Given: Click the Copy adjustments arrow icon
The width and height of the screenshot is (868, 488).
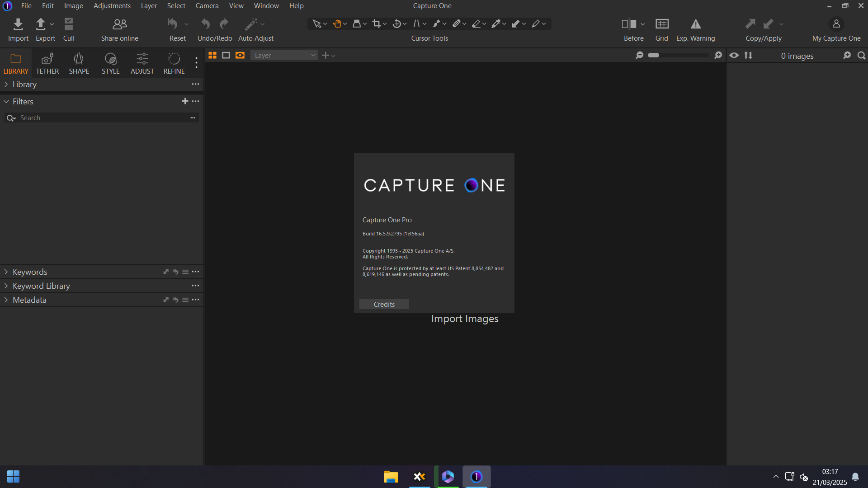Looking at the screenshot, I should 750,24.
